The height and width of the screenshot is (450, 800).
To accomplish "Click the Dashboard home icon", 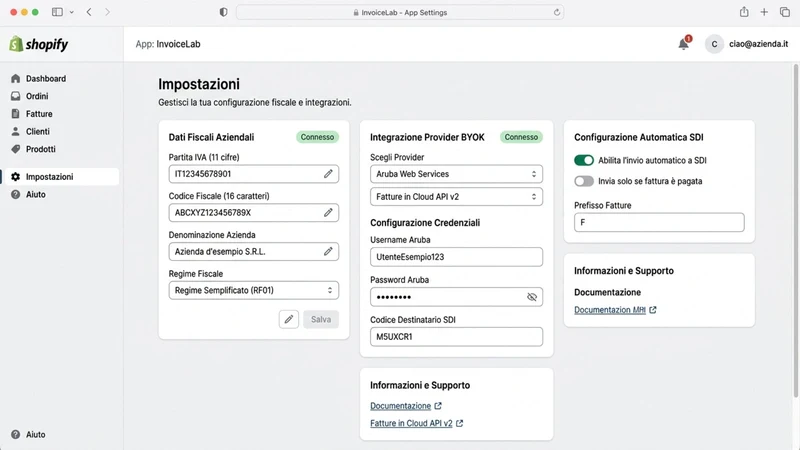I will point(15,79).
